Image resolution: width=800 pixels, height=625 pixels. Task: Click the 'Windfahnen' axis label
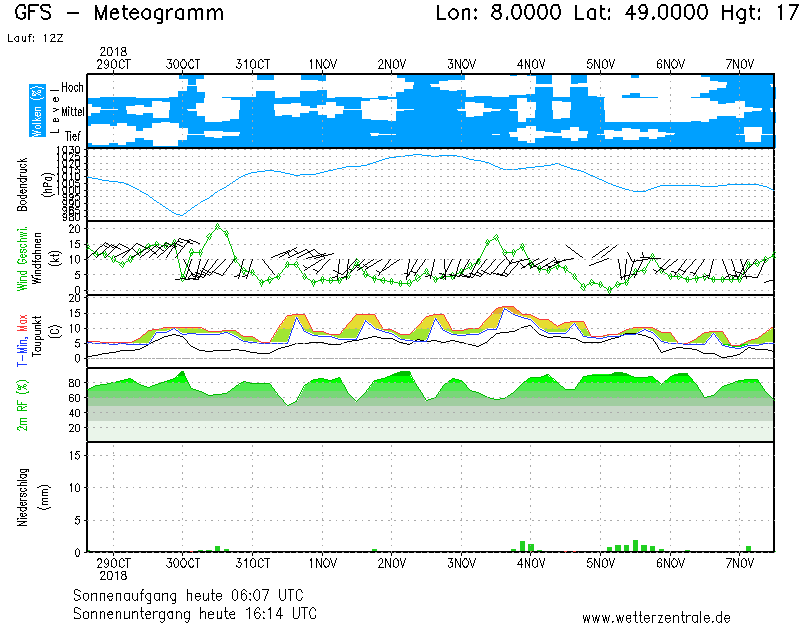pyautogui.click(x=37, y=259)
